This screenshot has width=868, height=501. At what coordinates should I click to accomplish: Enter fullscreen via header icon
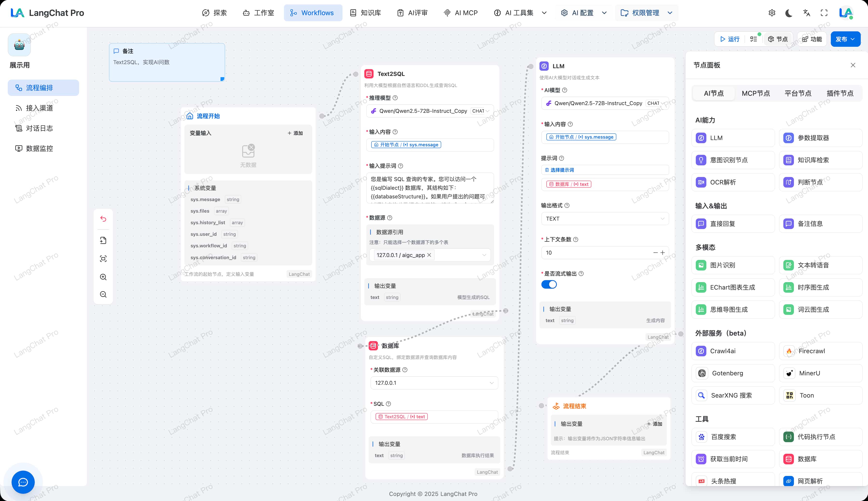[824, 13]
